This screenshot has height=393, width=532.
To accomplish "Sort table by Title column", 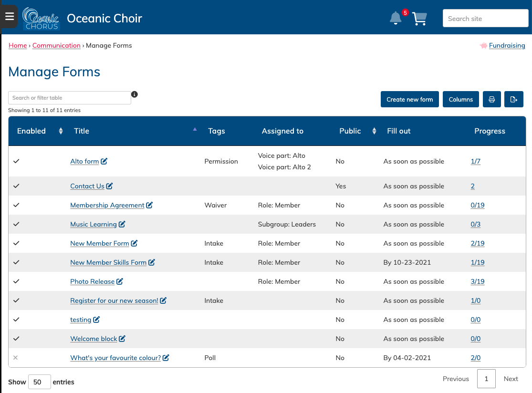I will pos(195,129).
